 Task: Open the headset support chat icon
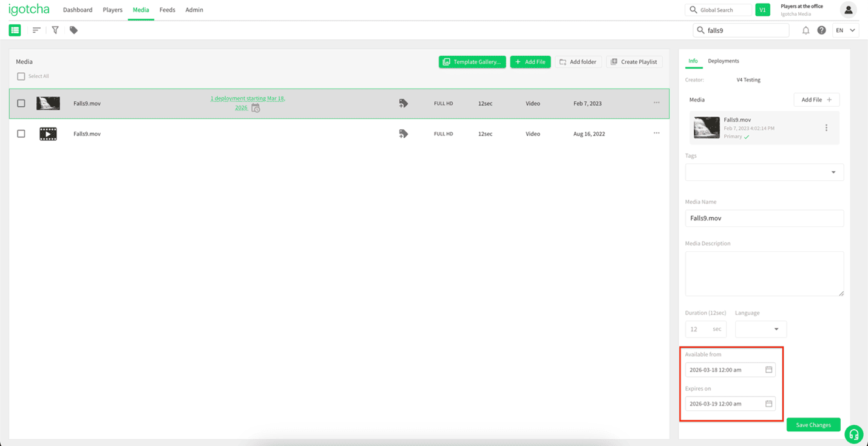pos(853,434)
